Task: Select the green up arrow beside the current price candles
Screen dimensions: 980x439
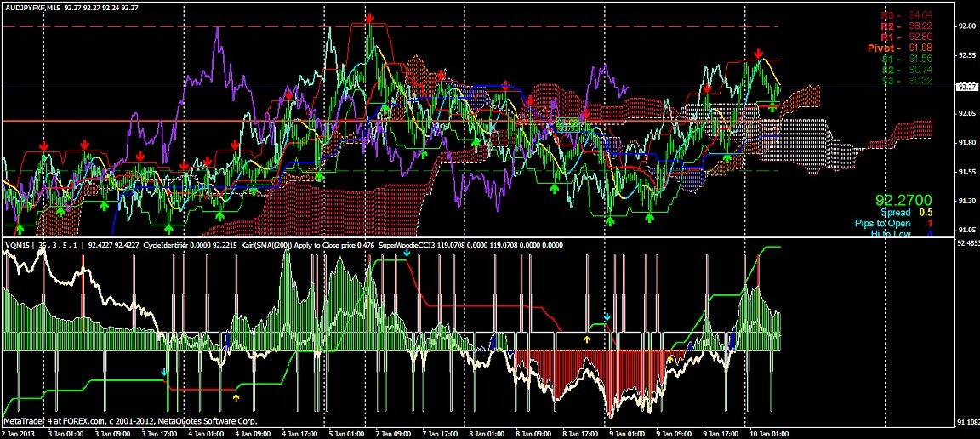Action: point(772,107)
